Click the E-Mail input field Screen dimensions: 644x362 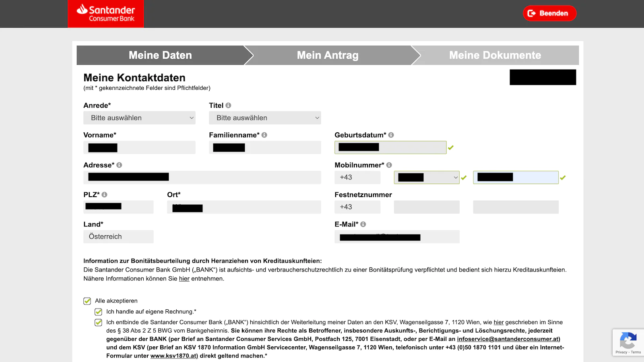point(397,237)
